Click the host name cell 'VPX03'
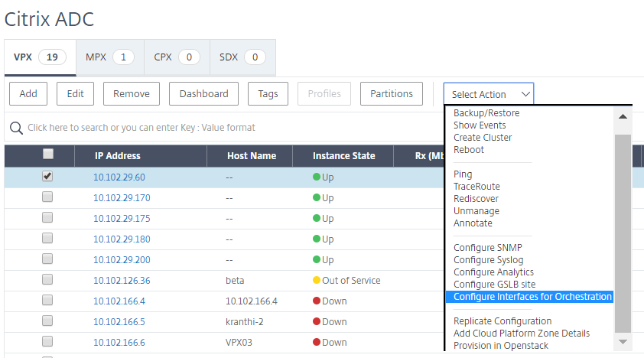644x358 pixels. [x=239, y=343]
